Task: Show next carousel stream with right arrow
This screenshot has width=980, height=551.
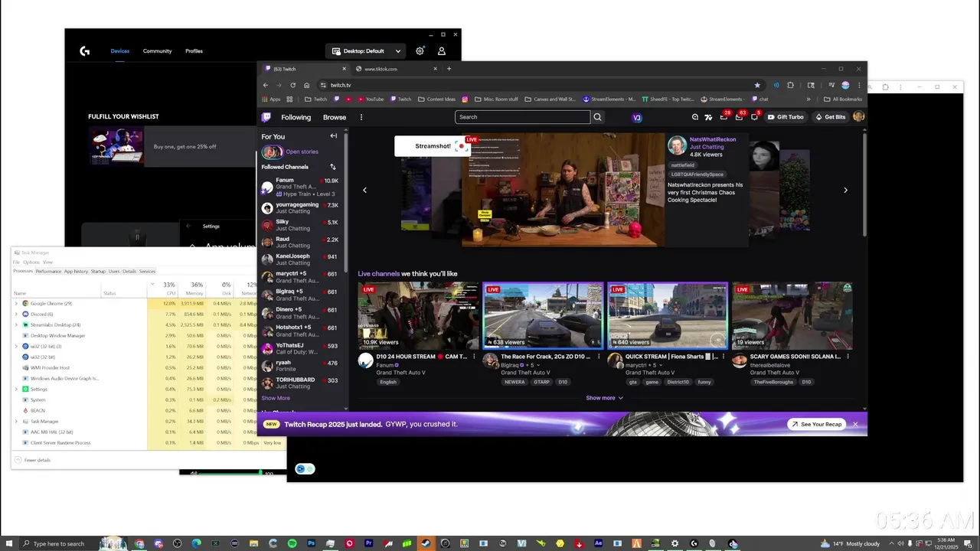Action: pyautogui.click(x=845, y=190)
